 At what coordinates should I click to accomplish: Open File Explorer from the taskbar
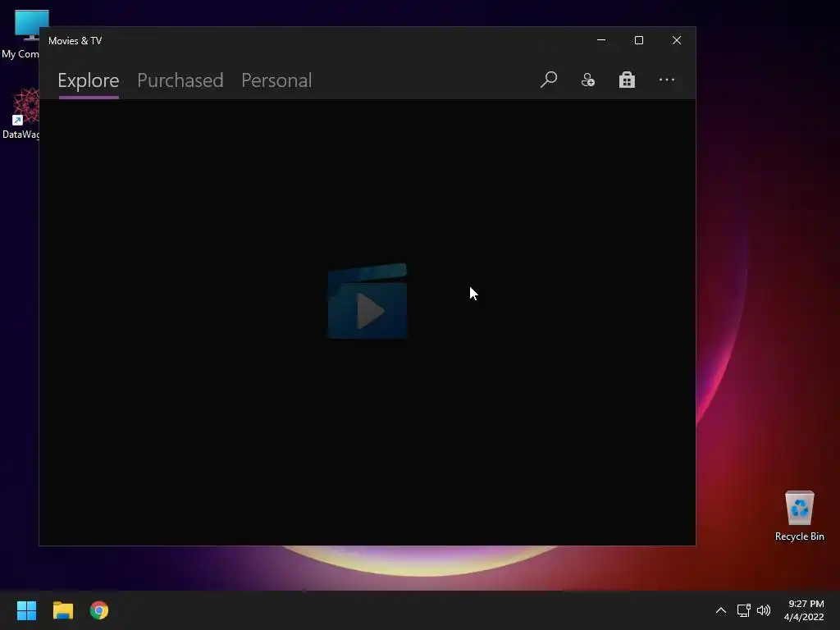coord(62,610)
